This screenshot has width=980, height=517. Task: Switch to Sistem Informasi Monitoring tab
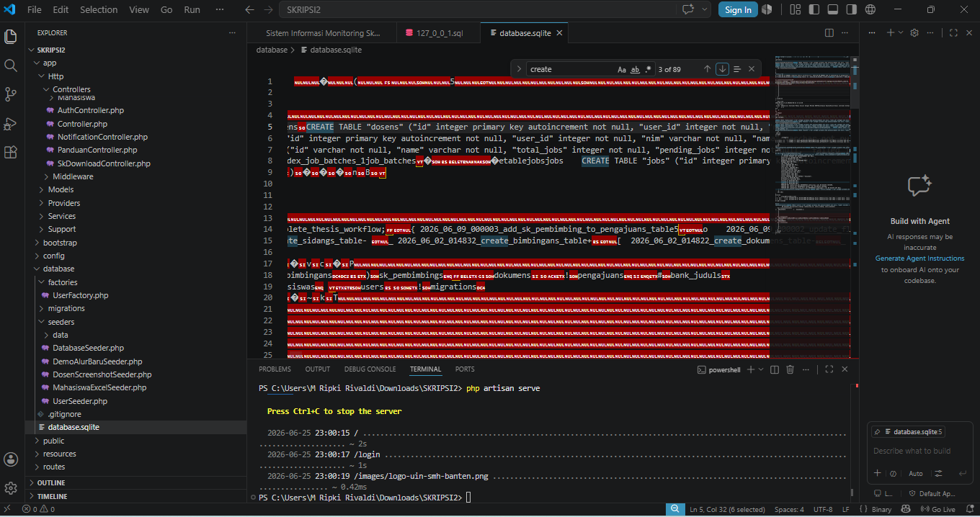(x=322, y=33)
